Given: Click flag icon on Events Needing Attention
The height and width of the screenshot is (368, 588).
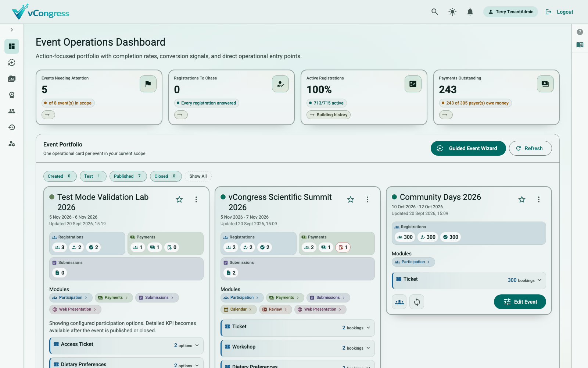Looking at the screenshot, I should tap(148, 84).
